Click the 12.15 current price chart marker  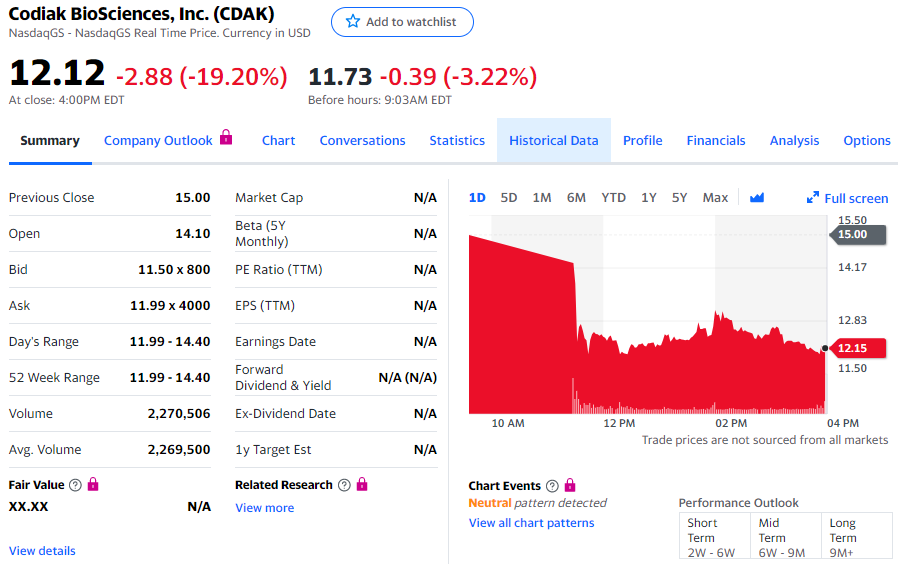[x=858, y=348]
